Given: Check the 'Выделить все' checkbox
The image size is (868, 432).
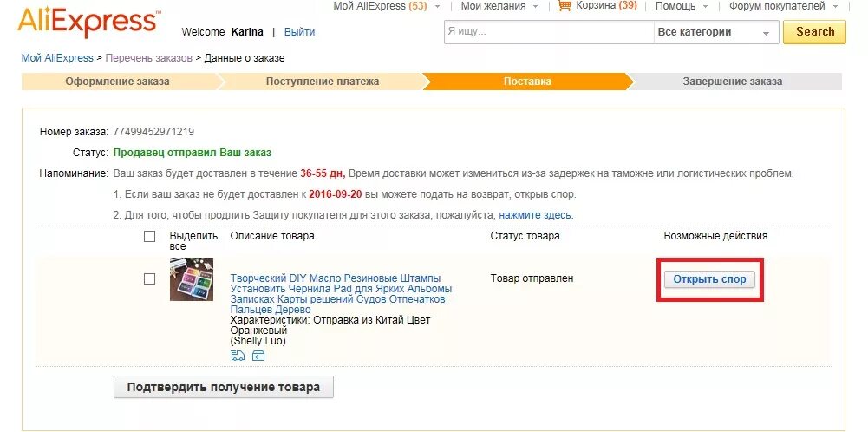Looking at the screenshot, I should tap(150, 236).
